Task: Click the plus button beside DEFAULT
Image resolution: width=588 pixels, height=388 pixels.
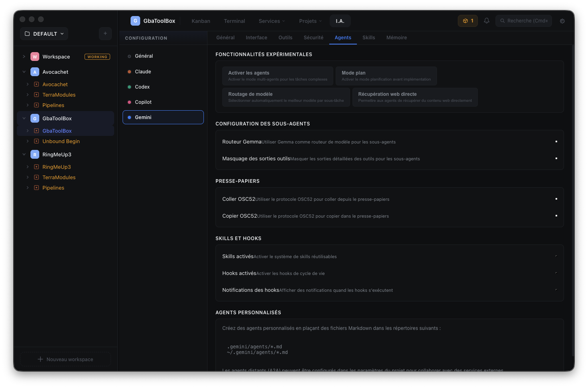Action: tap(105, 34)
